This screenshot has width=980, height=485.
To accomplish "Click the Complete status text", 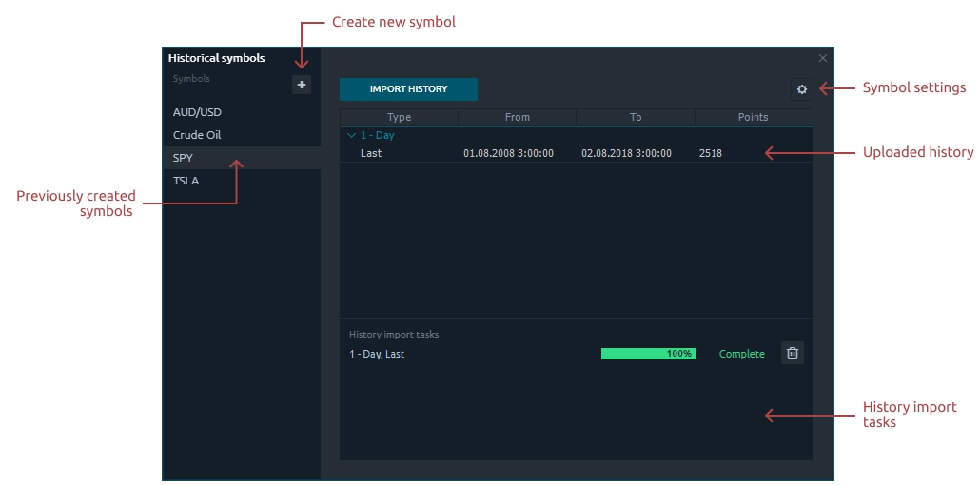I will [x=742, y=354].
